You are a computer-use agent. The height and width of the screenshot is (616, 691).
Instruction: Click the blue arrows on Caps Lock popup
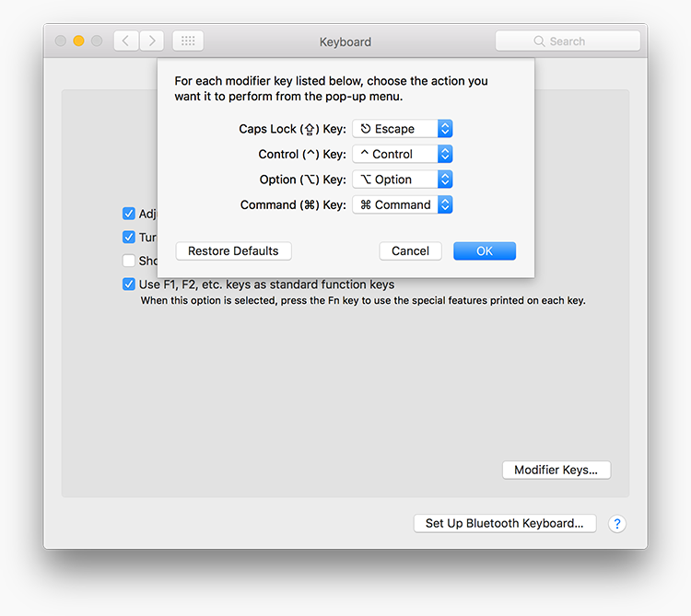tap(445, 129)
